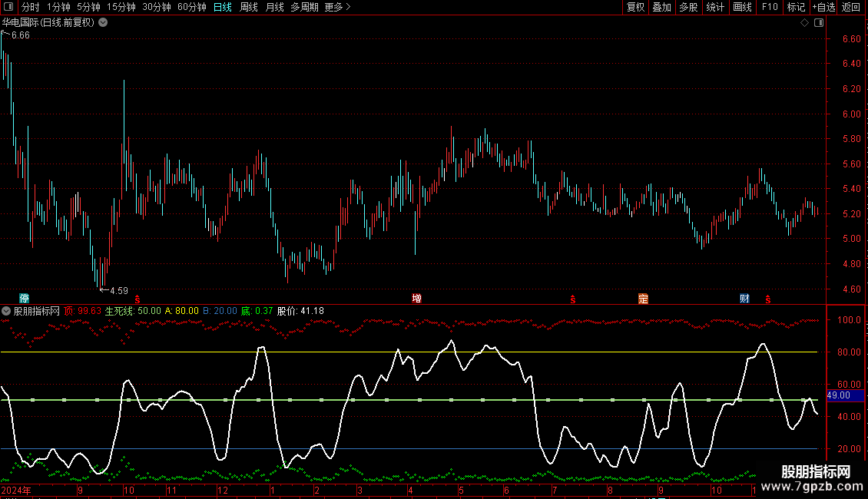868x499 pixels.
Task: Open the F10 company info
Action: pos(769,7)
